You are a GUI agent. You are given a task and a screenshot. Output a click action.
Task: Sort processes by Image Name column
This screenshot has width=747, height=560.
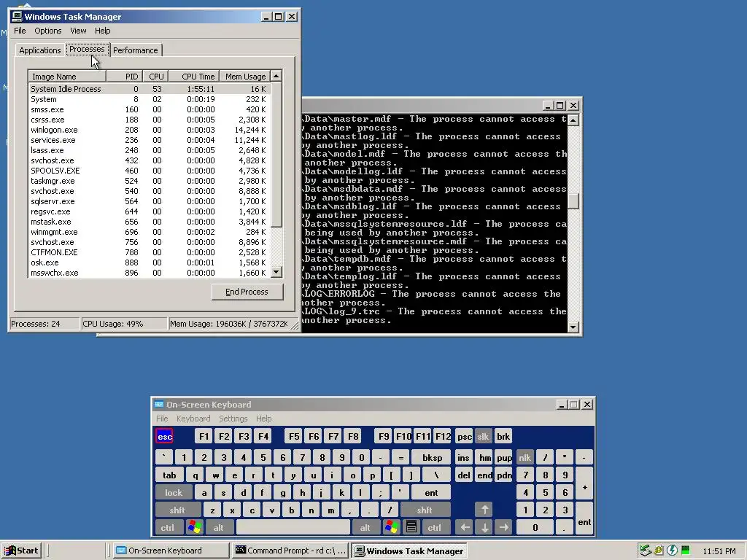[67, 76]
